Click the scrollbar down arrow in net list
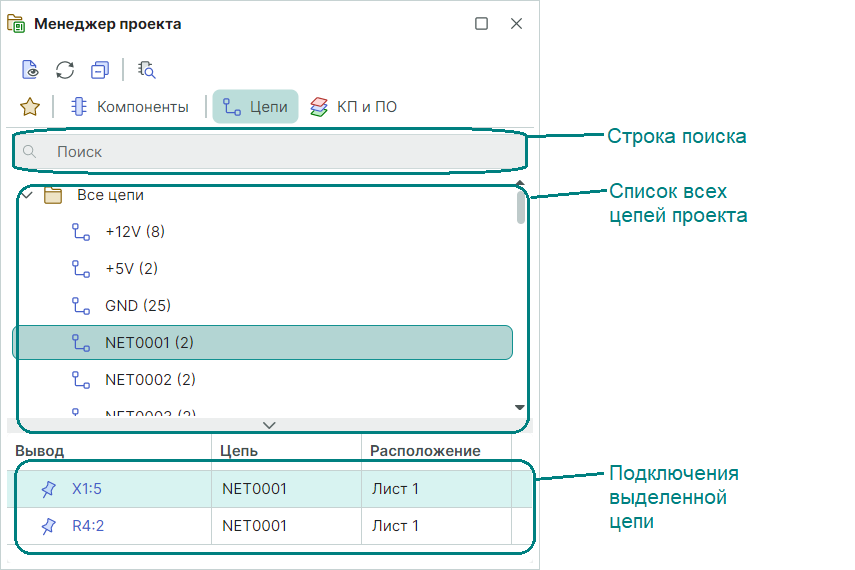The height and width of the screenshot is (570, 855). pyautogui.click(x=520, y=407)
